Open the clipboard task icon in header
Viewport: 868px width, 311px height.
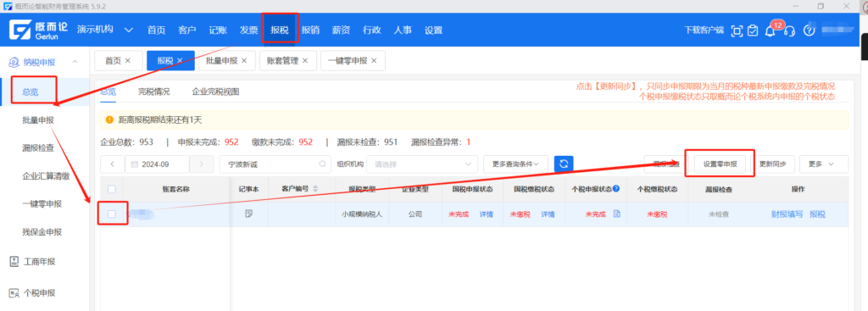pos(753,31)
